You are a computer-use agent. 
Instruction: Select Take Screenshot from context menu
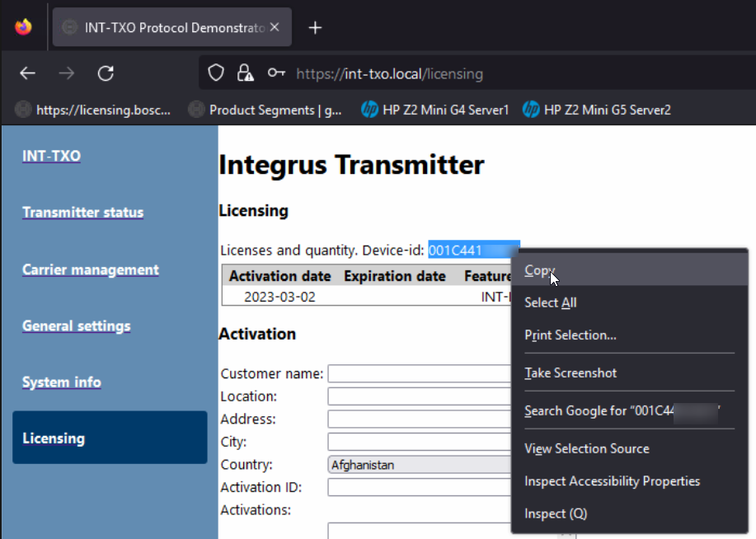(571, 373)
